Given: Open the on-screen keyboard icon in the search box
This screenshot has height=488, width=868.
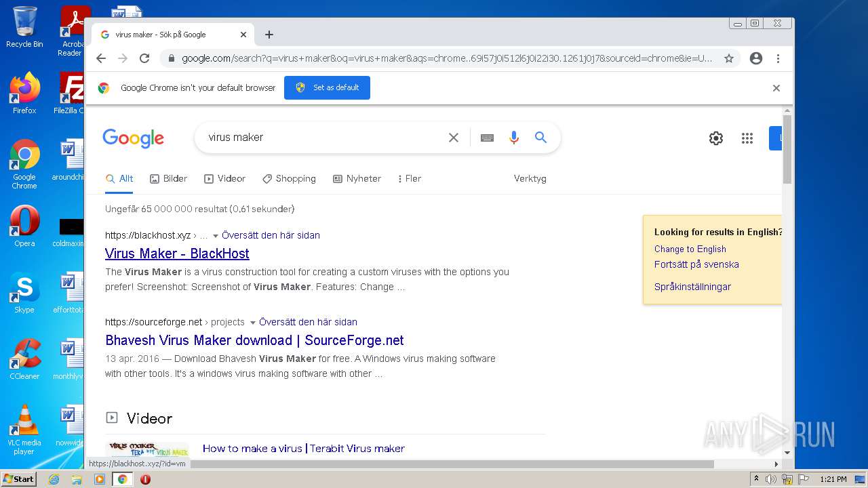Looking at the screenshot, I should point(487,138).
